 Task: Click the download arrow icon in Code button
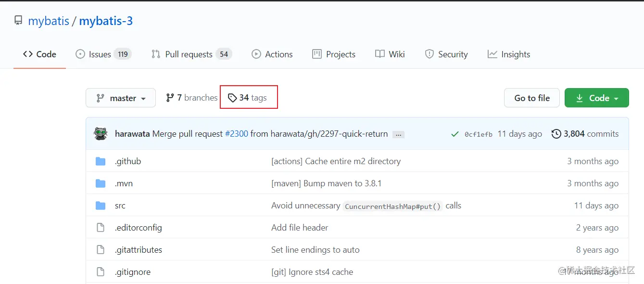(x=580, y=98)
